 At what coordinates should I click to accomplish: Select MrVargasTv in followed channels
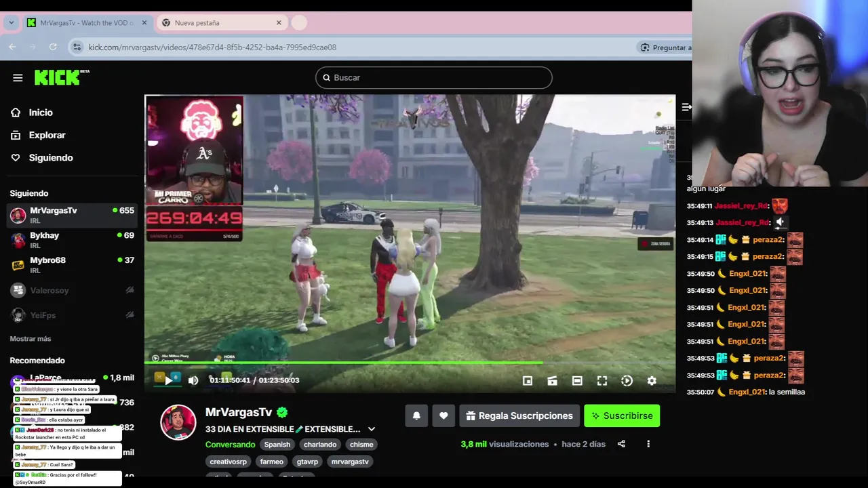point(71,215)
